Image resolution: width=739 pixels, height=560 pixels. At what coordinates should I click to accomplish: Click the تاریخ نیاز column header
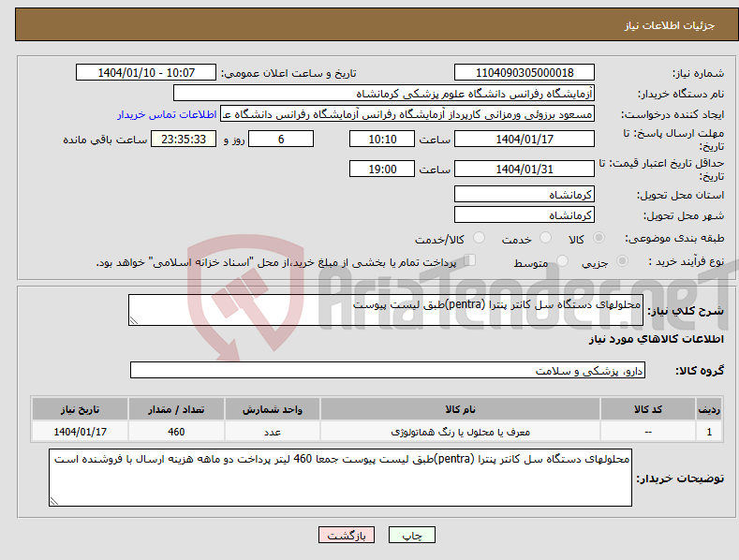tap(81, 409)
